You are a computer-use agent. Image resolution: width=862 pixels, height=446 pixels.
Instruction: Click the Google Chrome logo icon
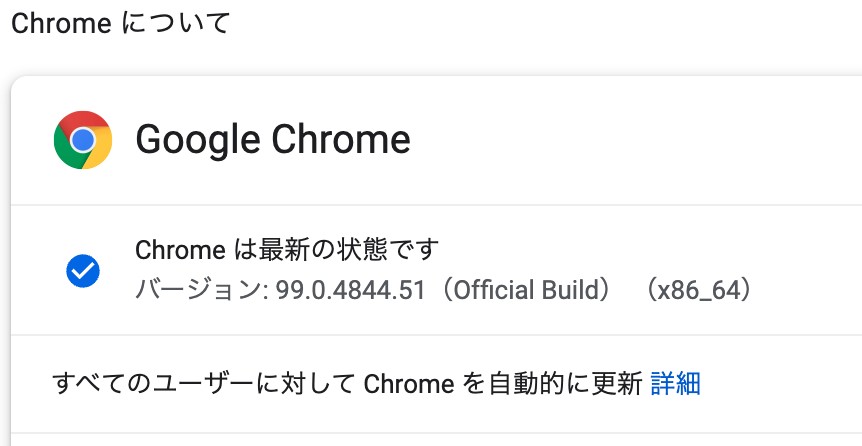pos(83,140)
